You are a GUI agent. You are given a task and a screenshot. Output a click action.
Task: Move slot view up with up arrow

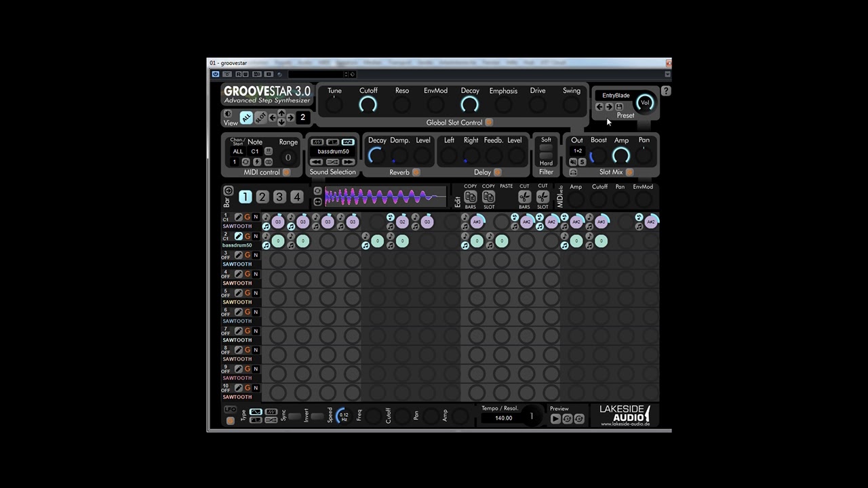click(281, 113)
